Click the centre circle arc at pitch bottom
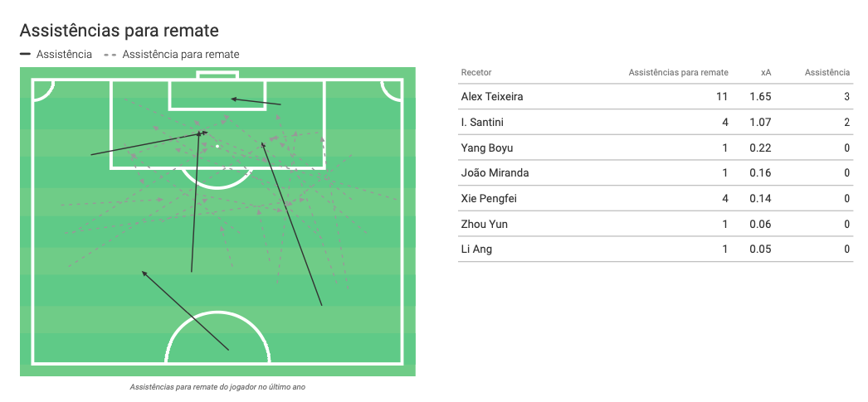This screenshot has height=402, width=868. (217, 337)
